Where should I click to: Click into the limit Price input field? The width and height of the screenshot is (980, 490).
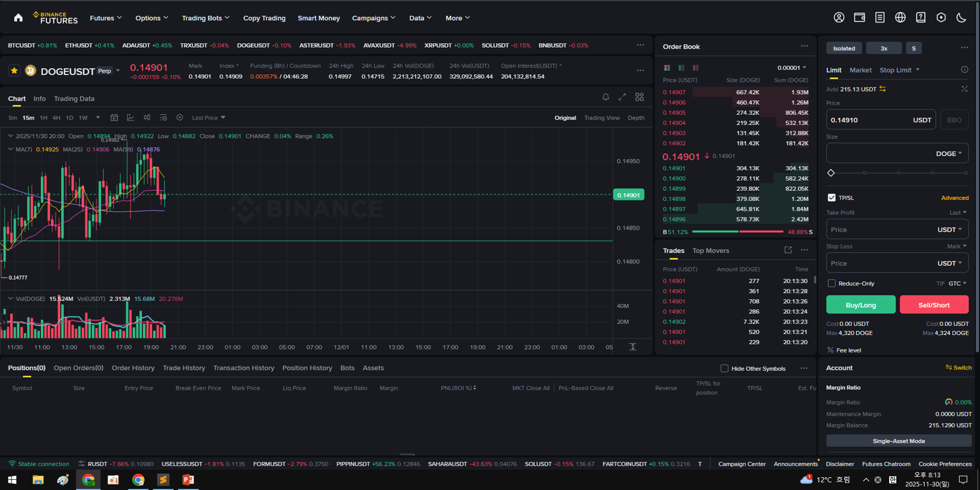tap(881, 120)
